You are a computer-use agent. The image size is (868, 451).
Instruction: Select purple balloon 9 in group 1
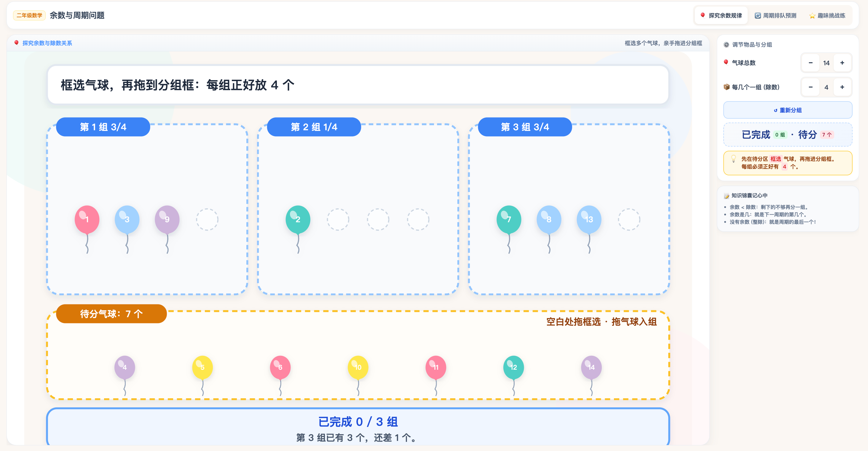tap(167, 220)
